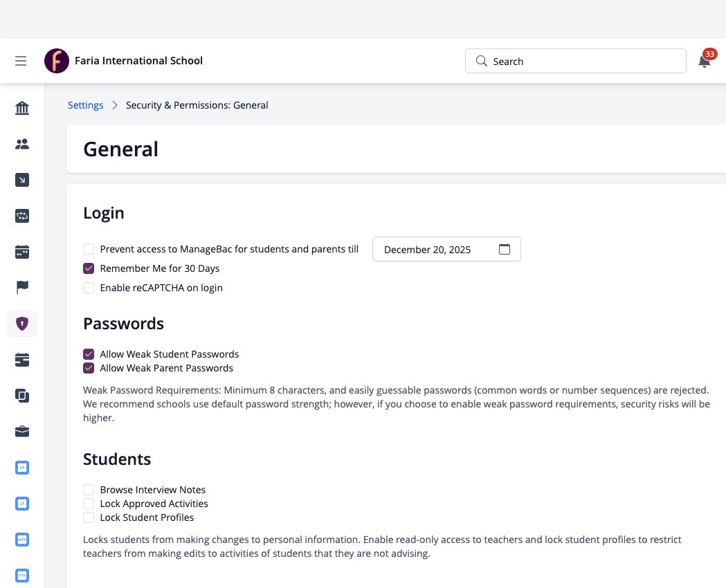Disable Remember Me for 30 Days
Viewport: 726px width, 588px height.
point(89,268)
